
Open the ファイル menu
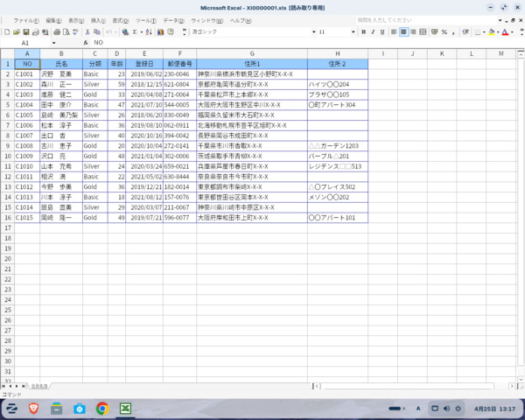pyautogui.click(x=26, y=21)
